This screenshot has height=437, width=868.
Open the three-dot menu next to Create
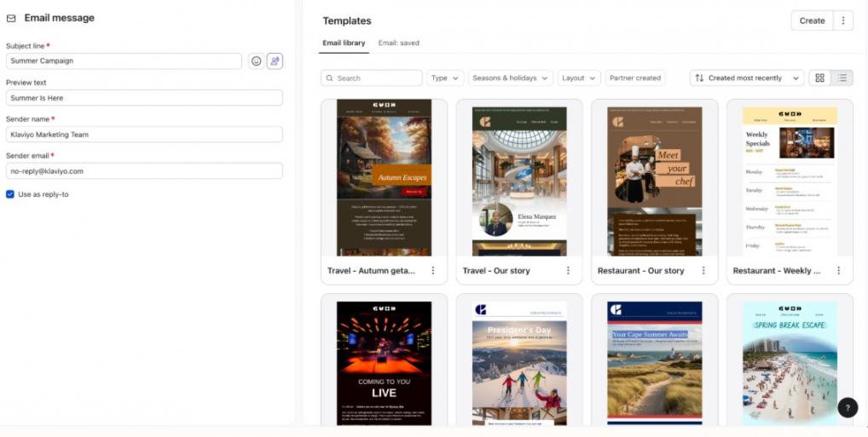point(843,20)
